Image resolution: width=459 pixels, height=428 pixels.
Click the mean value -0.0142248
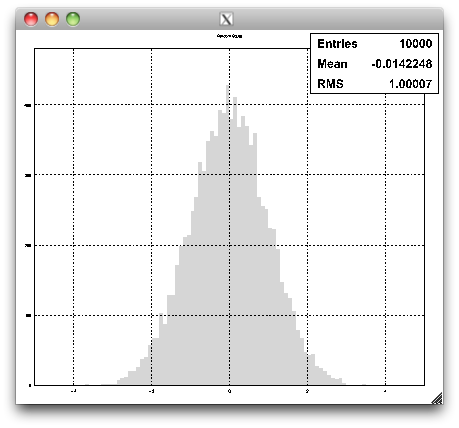pos(402,64)
